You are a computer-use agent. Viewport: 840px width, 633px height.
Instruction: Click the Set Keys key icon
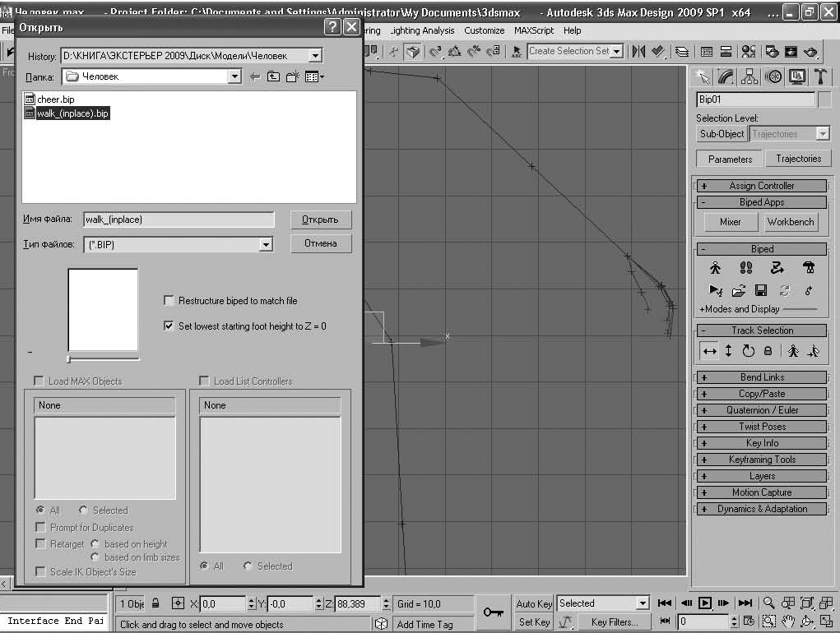[x=494, y=612]
